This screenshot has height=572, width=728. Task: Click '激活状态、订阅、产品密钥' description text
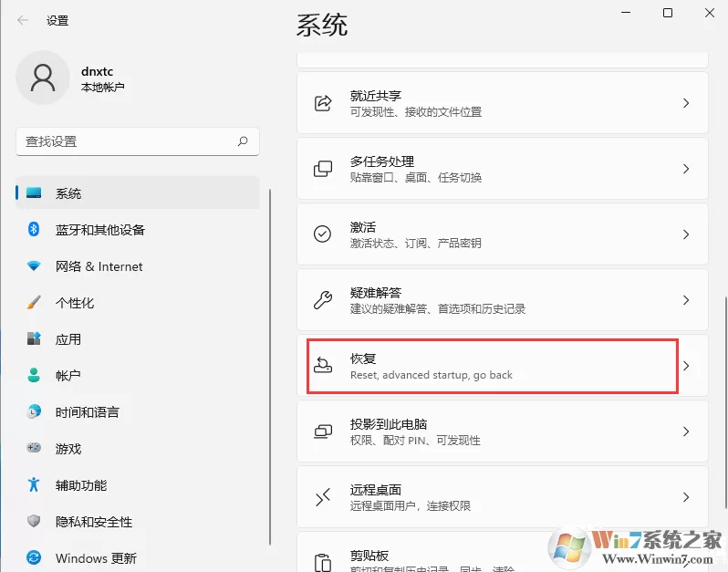415,243
